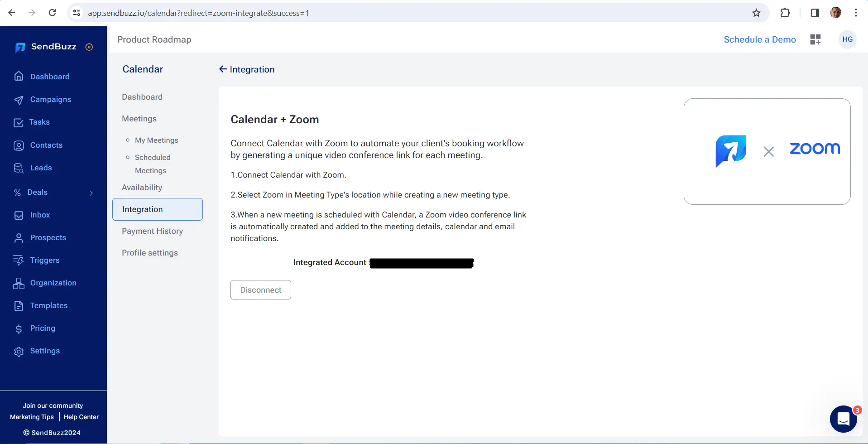
Task: Click the Prospects user icon
Action: pyautogui.click(x=19, y=238)
